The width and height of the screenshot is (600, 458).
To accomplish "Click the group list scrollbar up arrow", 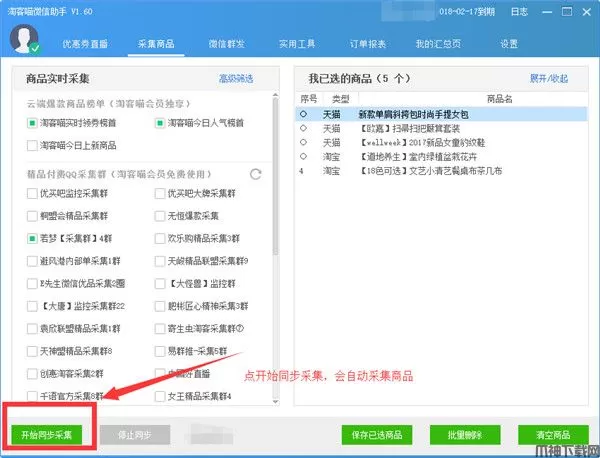I will 275,95.
